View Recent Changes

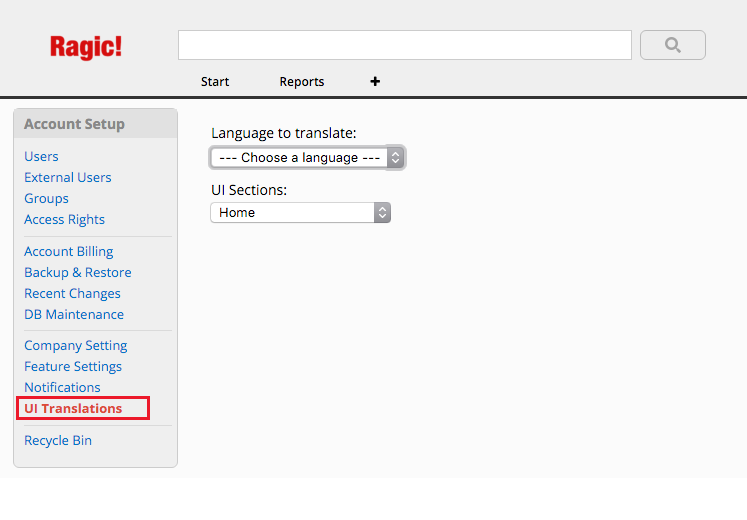pyautogui.click(x=72, y=293)
